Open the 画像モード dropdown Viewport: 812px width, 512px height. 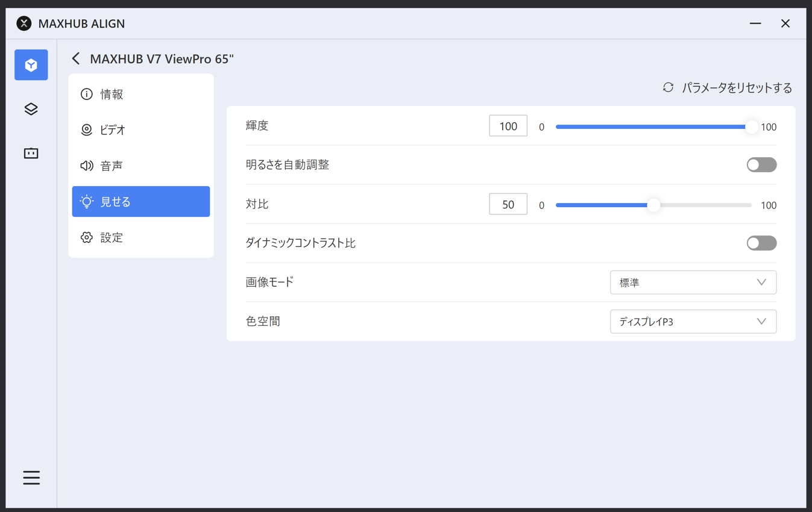(x=693, y=283)
